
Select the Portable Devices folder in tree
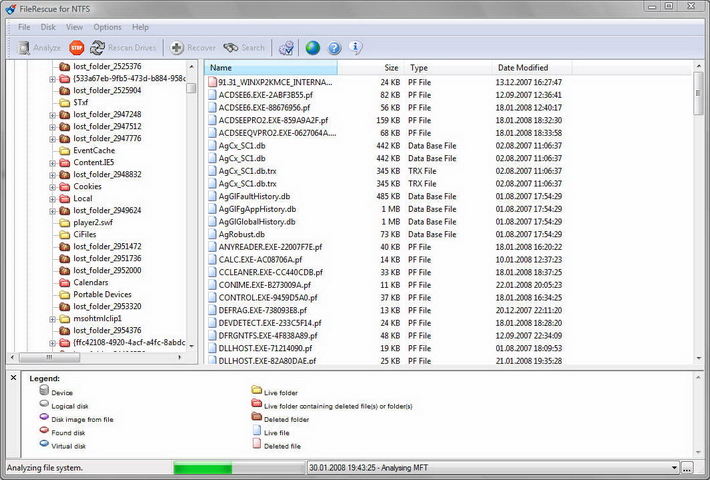click(x=102, y=294)
